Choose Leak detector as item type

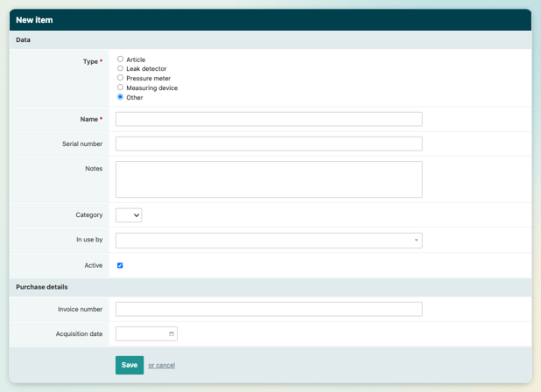click(x=121, y=68)
